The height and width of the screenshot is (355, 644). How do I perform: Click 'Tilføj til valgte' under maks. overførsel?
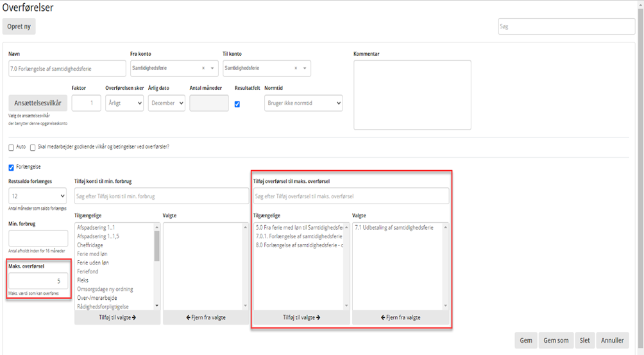click(x=301, y=317)
